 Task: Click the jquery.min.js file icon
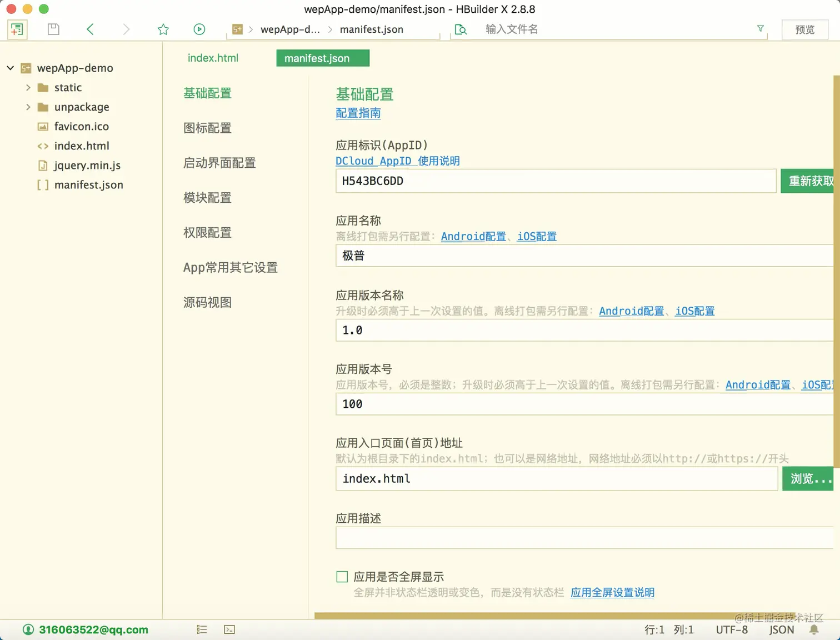[x=43, y=166]
